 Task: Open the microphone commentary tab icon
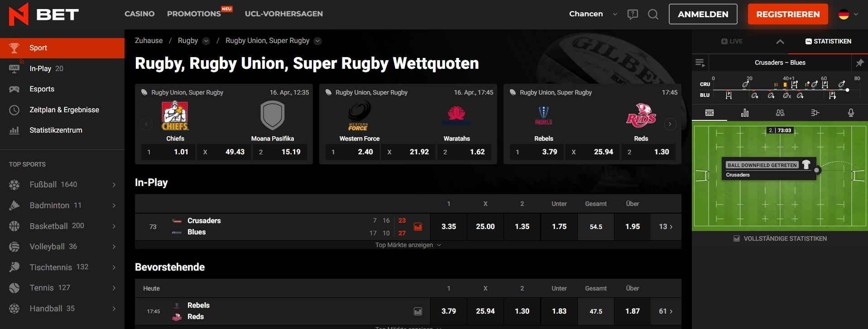coord(851,113)
